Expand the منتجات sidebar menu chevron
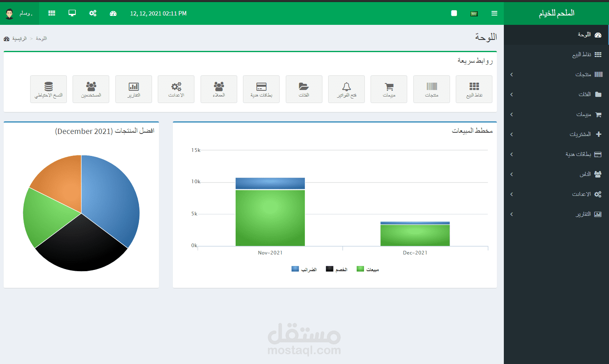 click(512, 75)
